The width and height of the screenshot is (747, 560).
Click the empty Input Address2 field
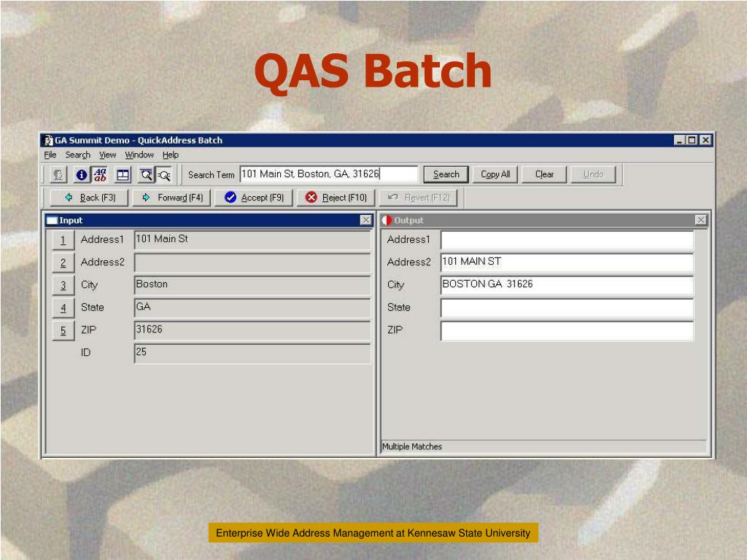coord(252,262)
